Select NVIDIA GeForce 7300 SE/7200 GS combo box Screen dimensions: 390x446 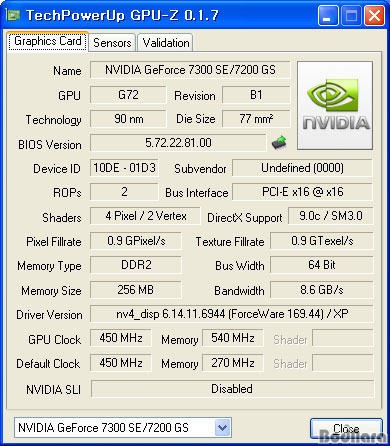(123, 427)
